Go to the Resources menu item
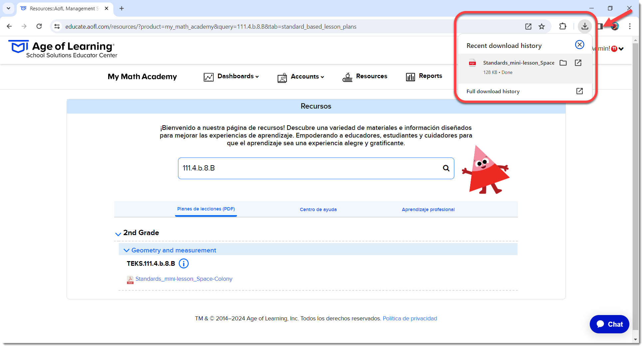Image resolution: width=644 pixels, height=348 pixels. click(x=371, y=76)
